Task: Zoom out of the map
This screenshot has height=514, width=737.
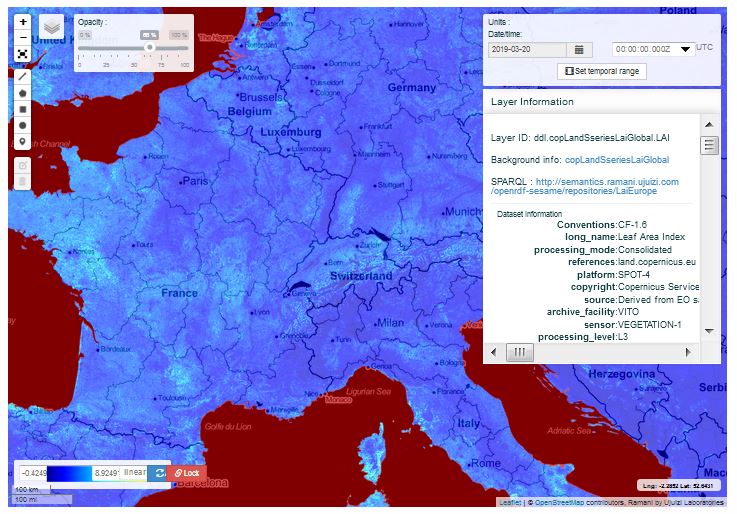Action: (23, 38)
